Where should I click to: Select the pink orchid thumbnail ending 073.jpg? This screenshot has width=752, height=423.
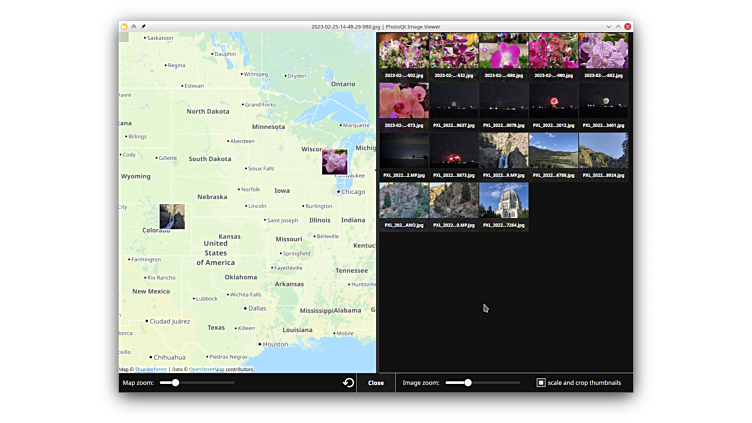[x=404, y=102]
